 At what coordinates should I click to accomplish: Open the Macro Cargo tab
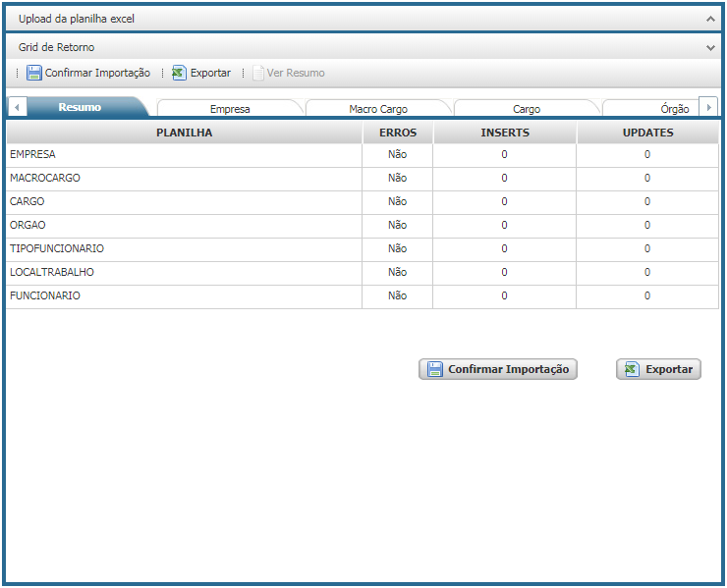[x=377, y=109]
